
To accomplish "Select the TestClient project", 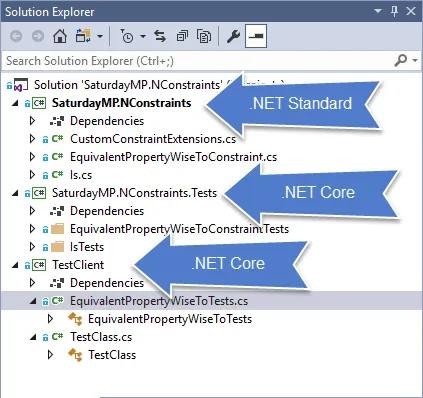I will pos(78,265).
